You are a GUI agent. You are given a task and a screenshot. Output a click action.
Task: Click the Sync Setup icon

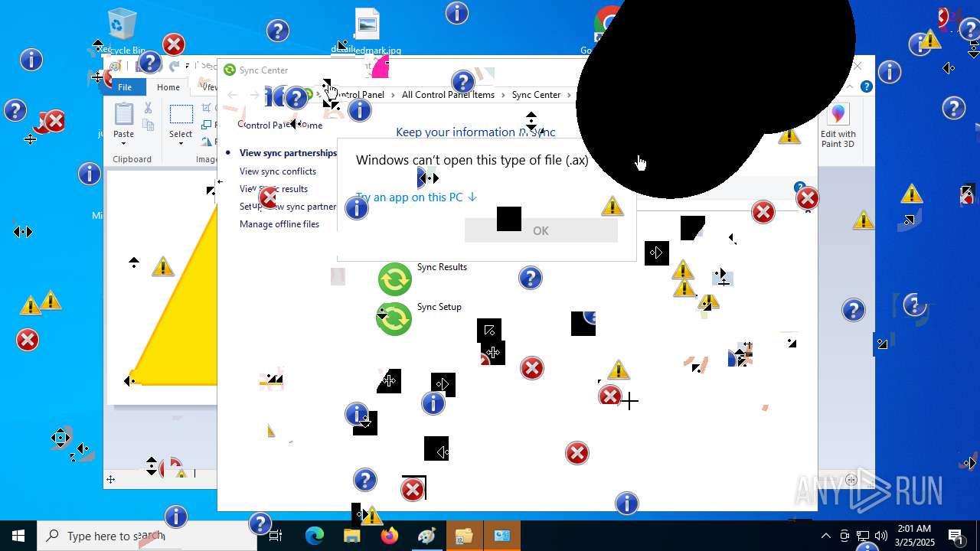(x=394, y=318)
